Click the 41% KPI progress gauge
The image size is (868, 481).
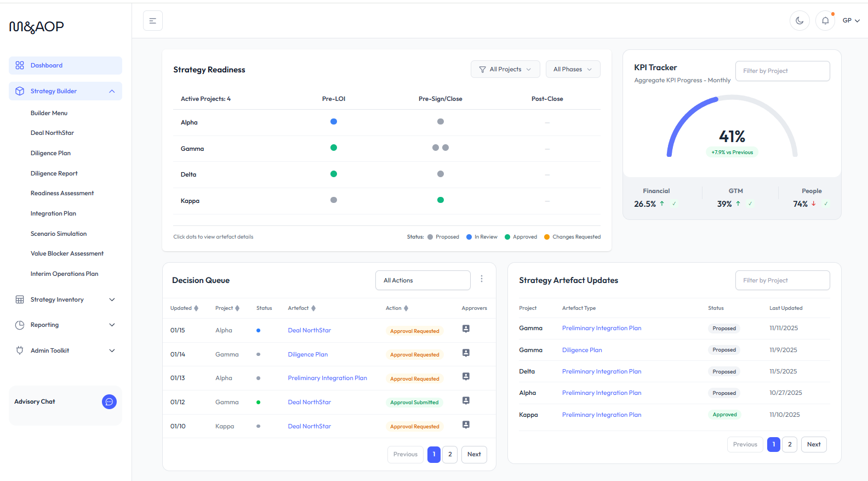732,127
